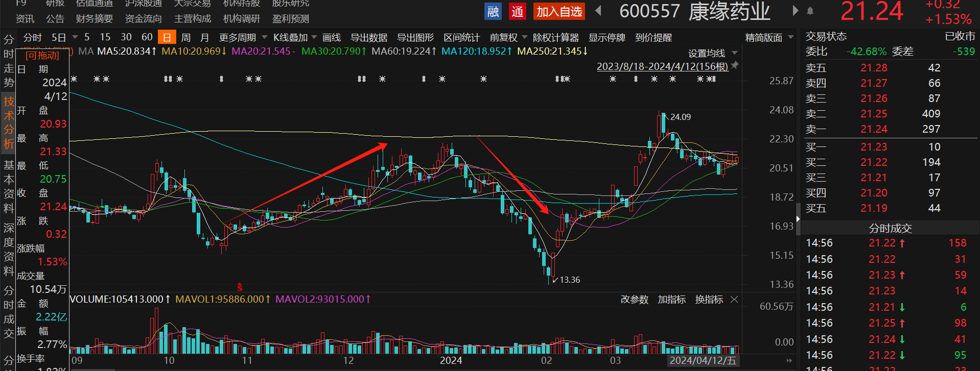Click the 导出图形 button

point(415,37)
